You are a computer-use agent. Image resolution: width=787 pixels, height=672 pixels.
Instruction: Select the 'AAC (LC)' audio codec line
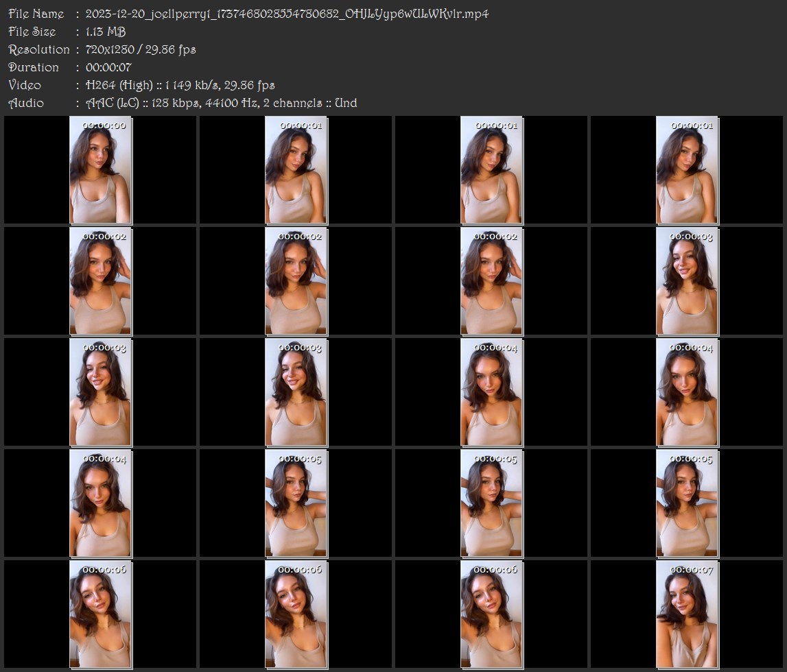(222, 103)
